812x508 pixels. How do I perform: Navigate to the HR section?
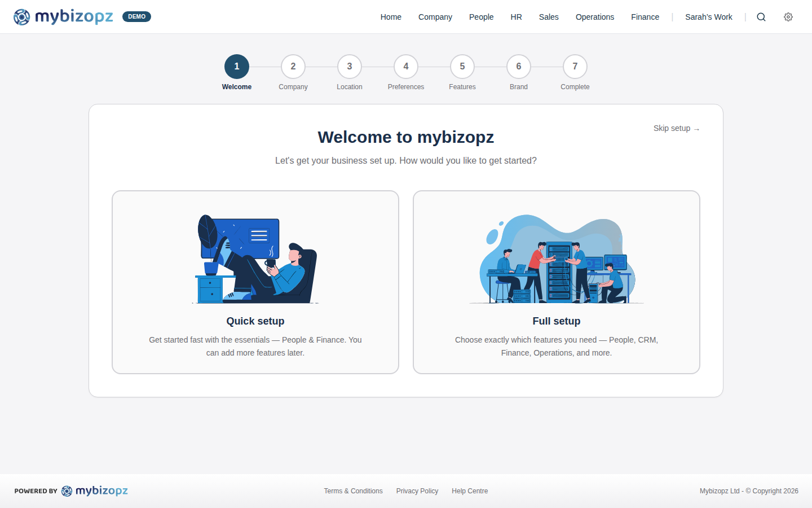coord(516,17)
